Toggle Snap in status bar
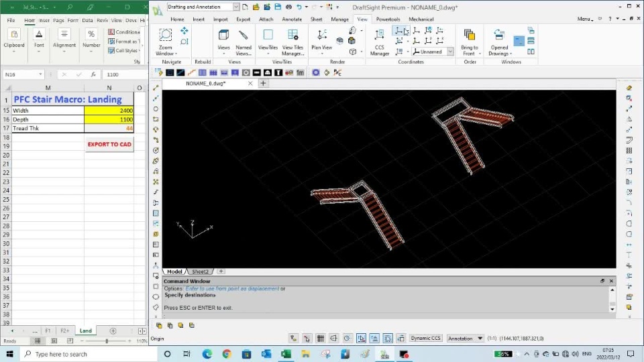This screenshot has width=644, height=362. click(307, 338)
